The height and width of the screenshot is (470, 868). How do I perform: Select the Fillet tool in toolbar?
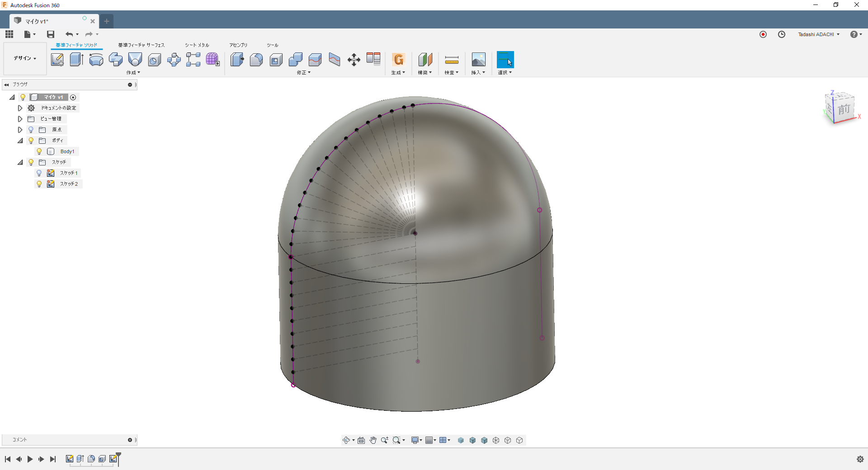coord(256,60)
